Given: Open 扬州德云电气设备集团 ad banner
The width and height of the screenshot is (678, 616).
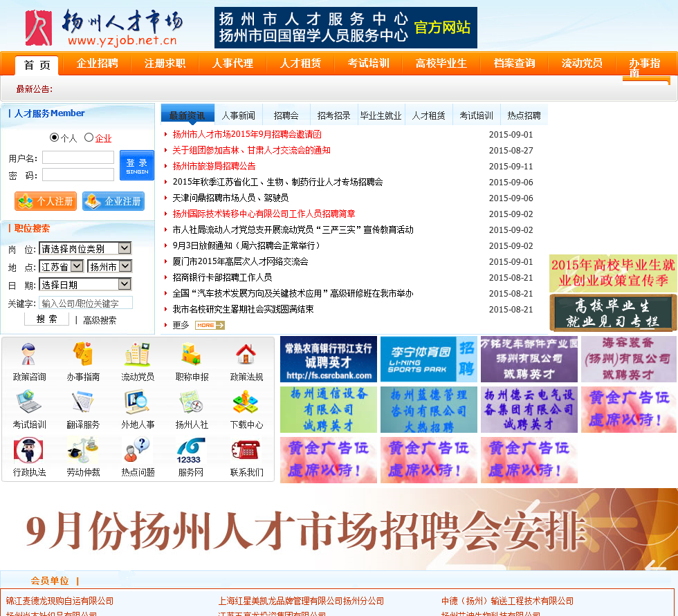Looking at the screenshot, I should point(529,409).
